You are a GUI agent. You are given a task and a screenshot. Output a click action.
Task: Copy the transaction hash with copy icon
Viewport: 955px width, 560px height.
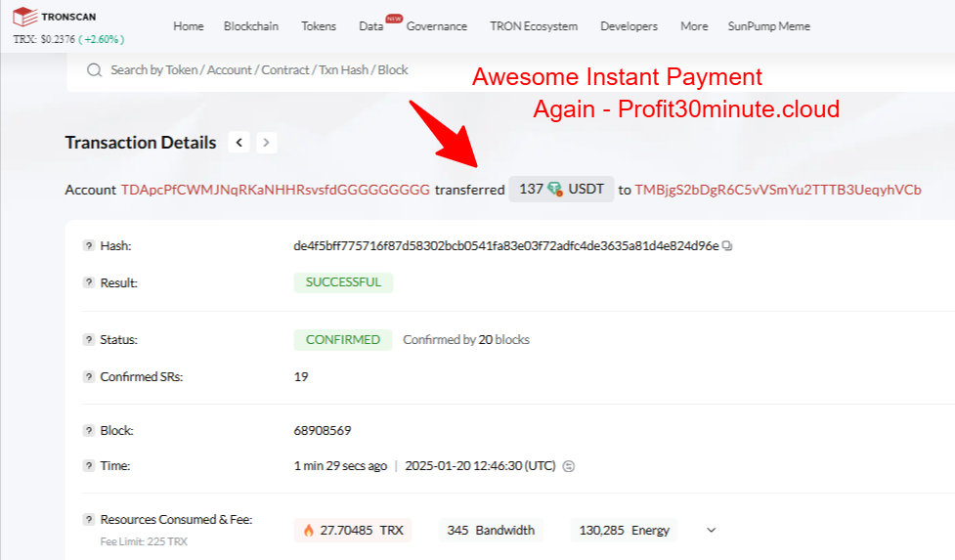tap(727, 246)
